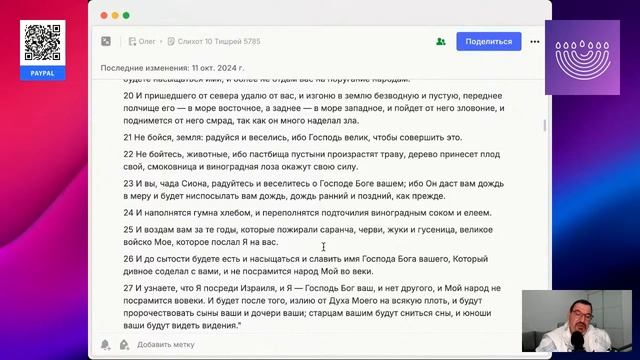This screenshot has width=640, height=360.
Task: Click the Последние изменения date text
Action: [172, 68]
